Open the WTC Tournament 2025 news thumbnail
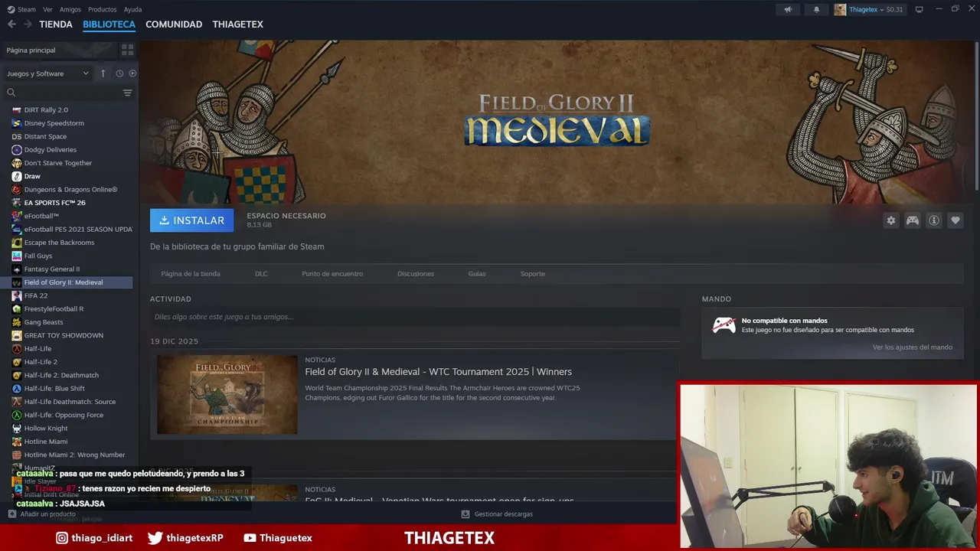Screen dimensions: 980x551 coord(227,394)
